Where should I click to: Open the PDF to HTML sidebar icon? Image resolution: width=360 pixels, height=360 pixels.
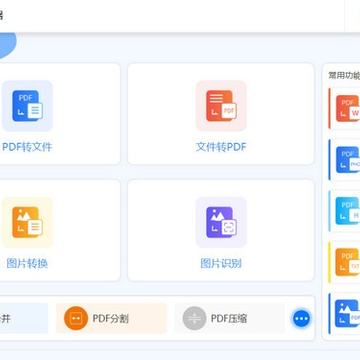tap(348, 211)
